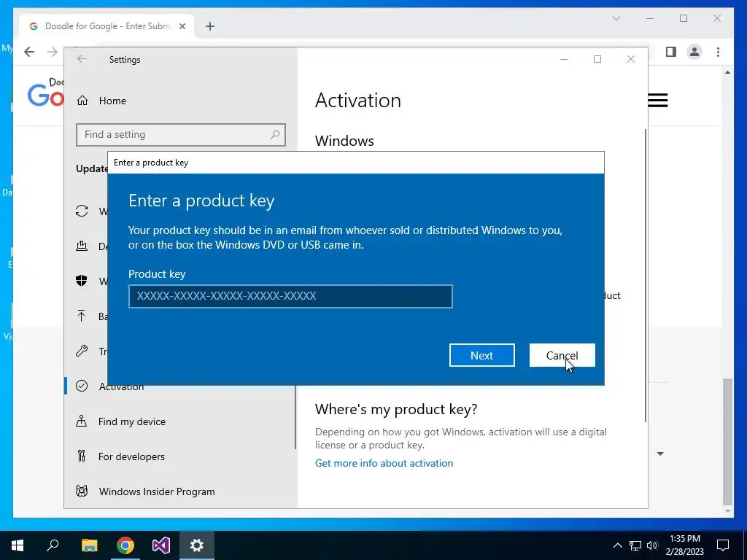Image resolution: width=747 pixels, height=560 pixels.
Task: Click the network icon in system tray
Action: point(635,545)
